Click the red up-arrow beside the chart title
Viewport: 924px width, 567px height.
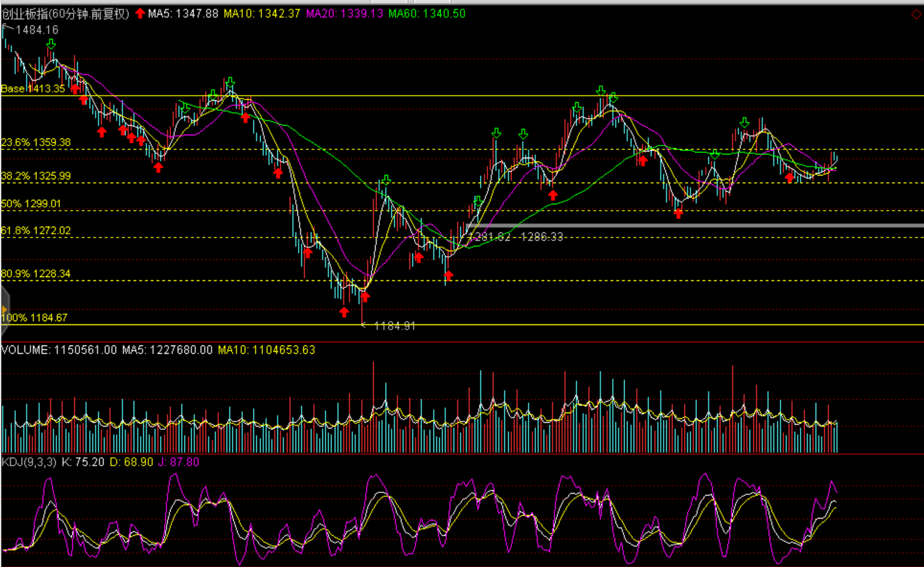[140, 13]
